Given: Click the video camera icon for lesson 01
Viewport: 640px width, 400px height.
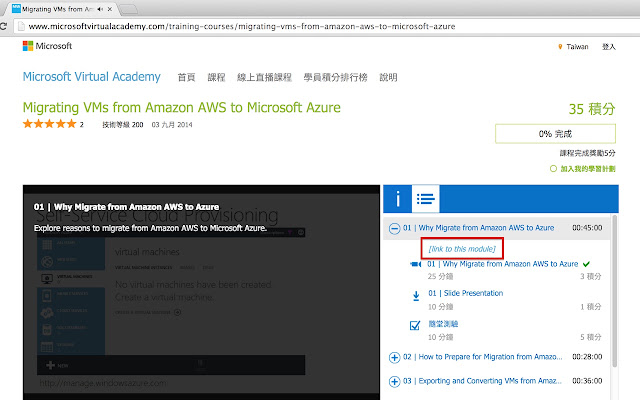Looking at the screenshot, I should coord(416,264).
